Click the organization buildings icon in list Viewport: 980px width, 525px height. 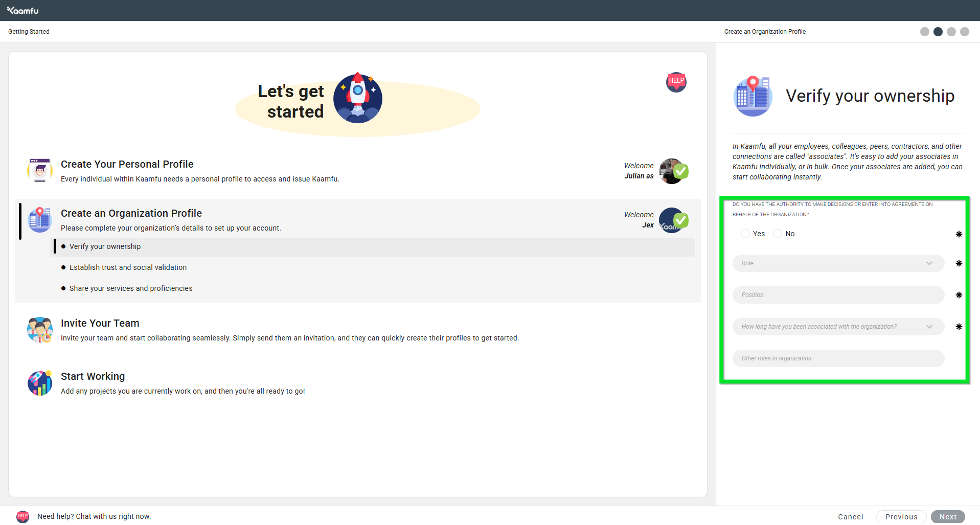tap(40, 220)
